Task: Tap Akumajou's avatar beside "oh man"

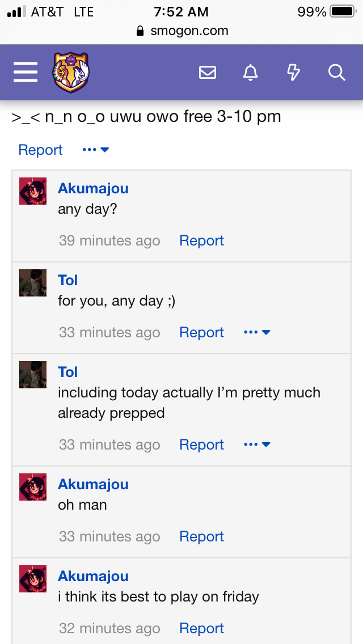Action: coord(33,487)
